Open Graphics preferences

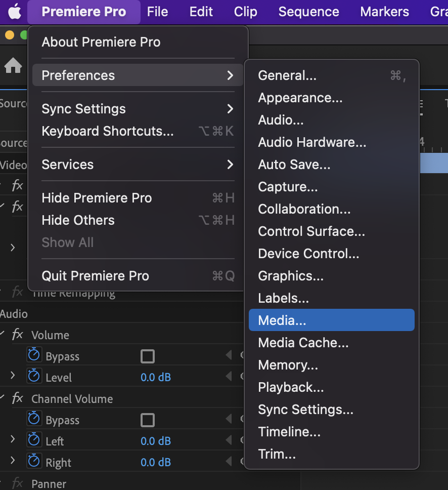click(x=332, y=275)
